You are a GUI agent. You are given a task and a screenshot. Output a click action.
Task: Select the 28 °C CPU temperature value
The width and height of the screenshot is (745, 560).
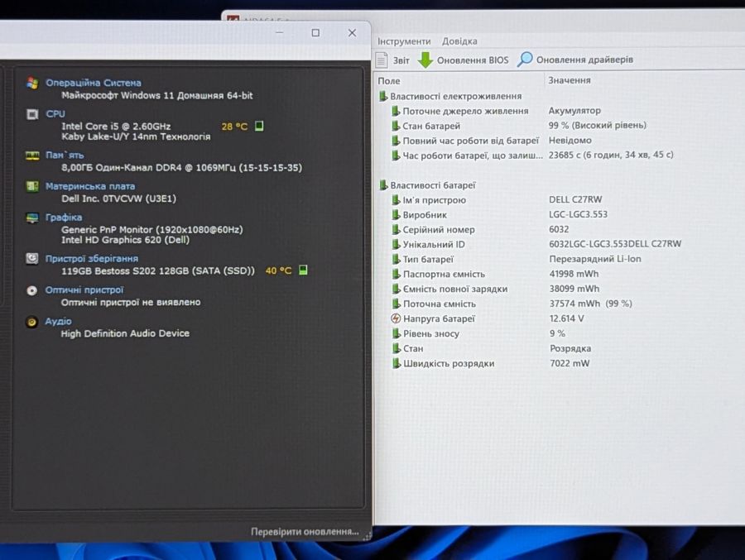pyautogui.click(x=234, y=127)
